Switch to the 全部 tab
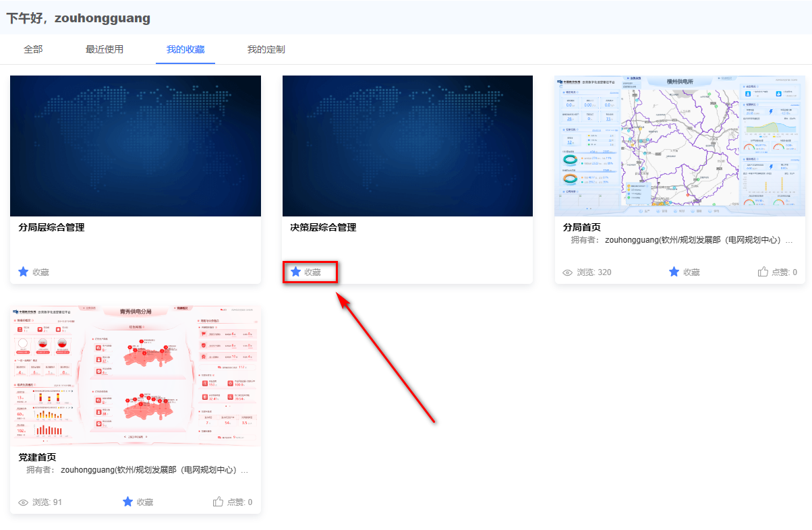The image size is (812, 530). click(x=33, y=49)
